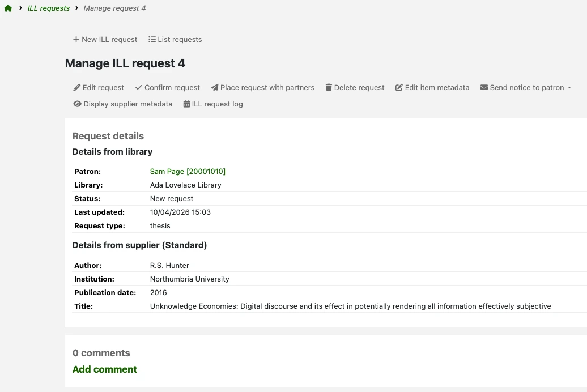Viewport: 587px width, 392px height.
Task: Click Place request with partners button
Action: [263, 88]
